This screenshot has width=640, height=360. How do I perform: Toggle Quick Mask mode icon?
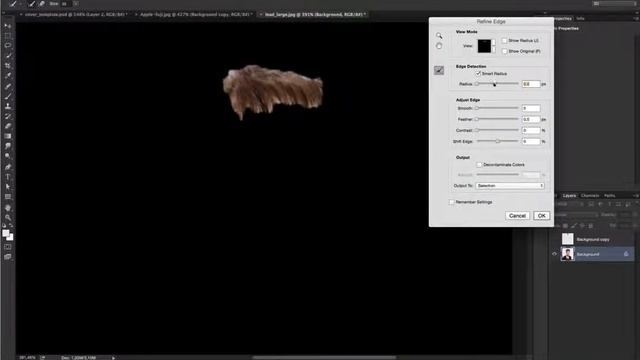(8, 247)
